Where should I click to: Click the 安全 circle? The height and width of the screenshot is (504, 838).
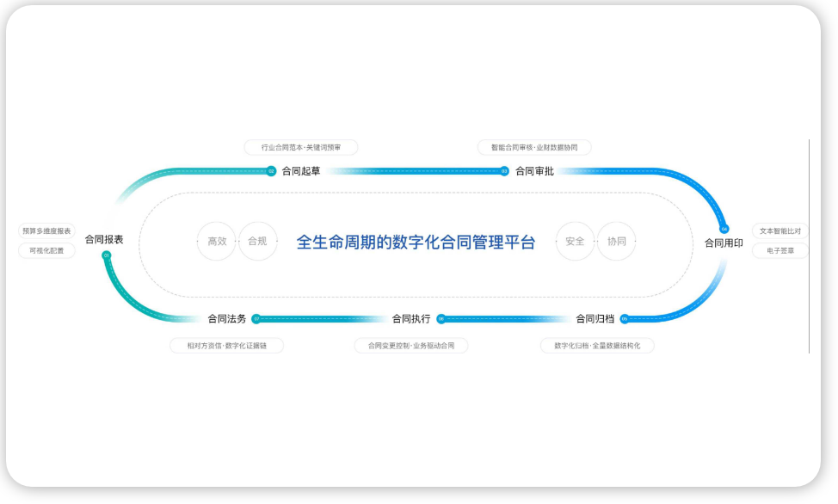[x=575, y=242]
